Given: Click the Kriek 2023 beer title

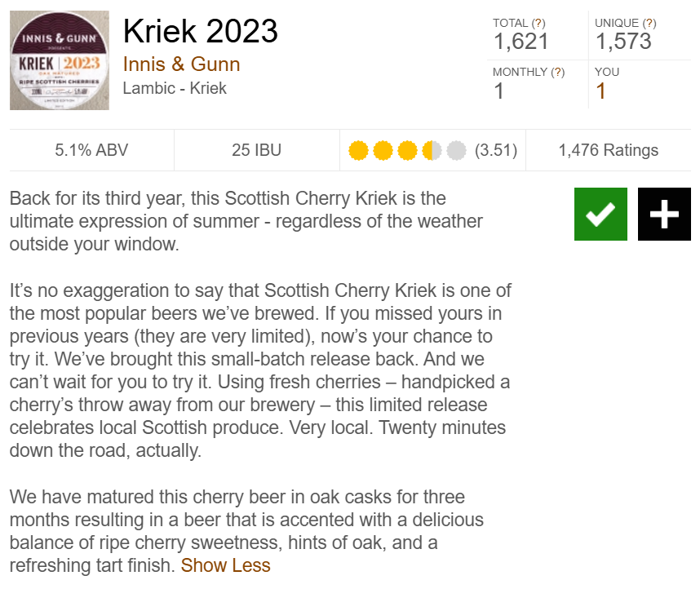Looking at the screenshot, I should (x=201, y=32).
